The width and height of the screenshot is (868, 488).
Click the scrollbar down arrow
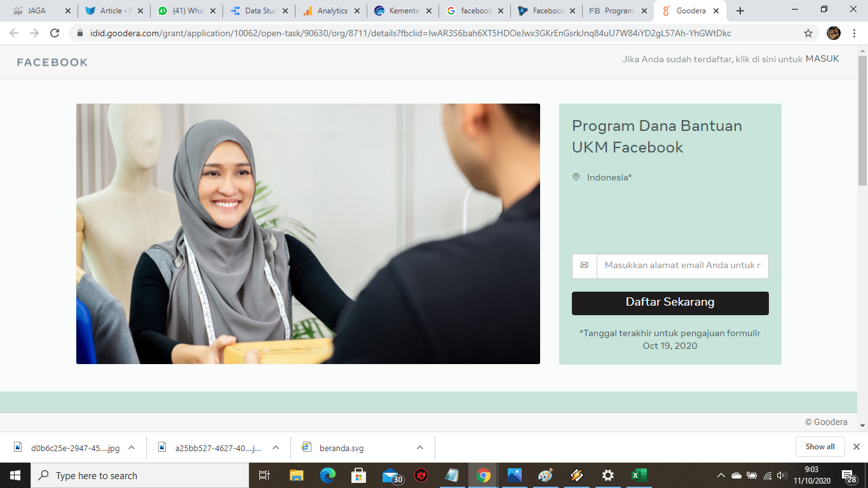(x=862, y=426)
